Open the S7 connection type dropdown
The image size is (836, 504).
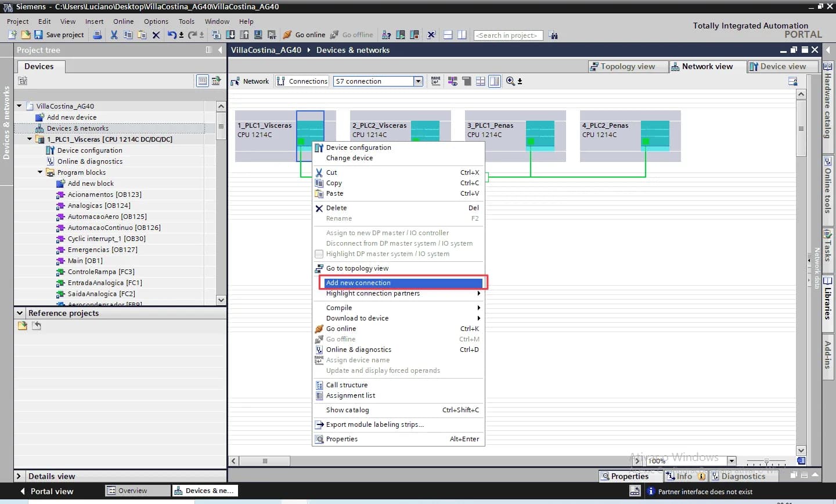[418, 81]
